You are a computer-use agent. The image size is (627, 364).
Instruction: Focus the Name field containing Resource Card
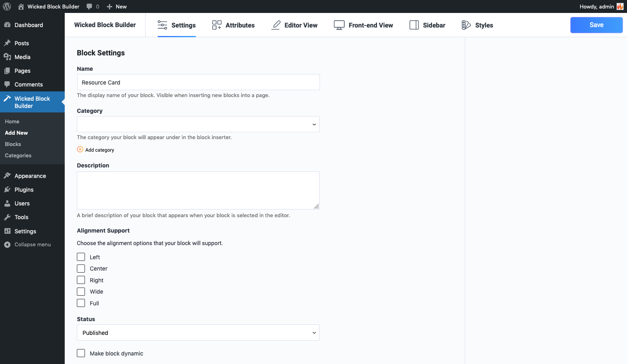click(x=198, y=83)
